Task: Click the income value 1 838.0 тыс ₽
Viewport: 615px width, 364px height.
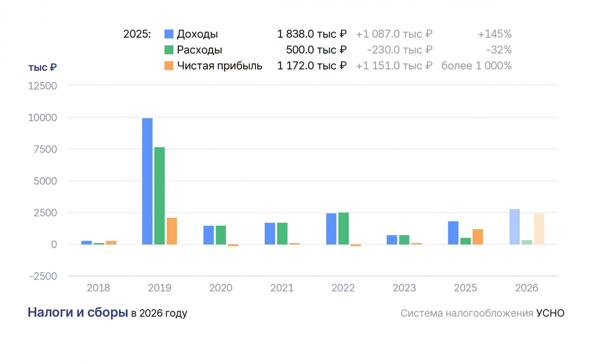Action: [312, 34]
